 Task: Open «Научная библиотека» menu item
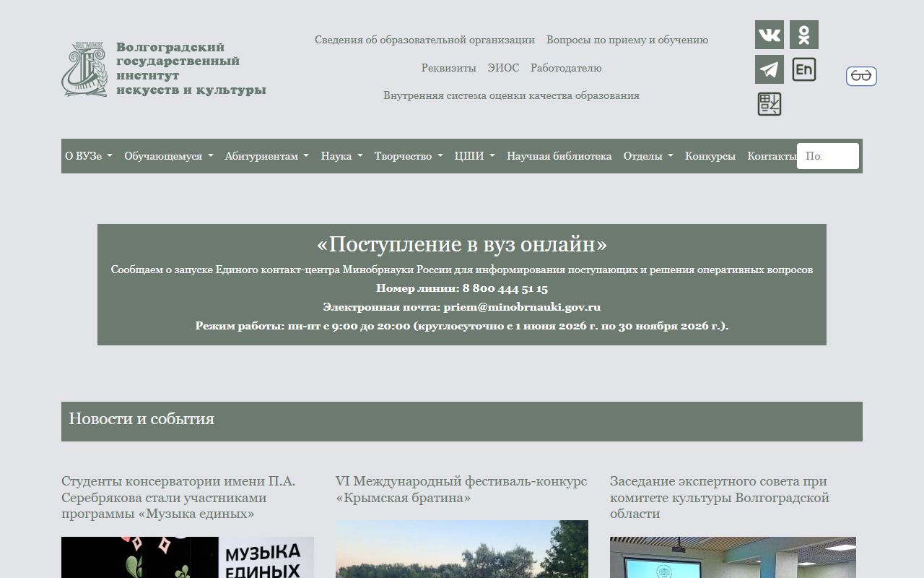(x=559, y=156)
